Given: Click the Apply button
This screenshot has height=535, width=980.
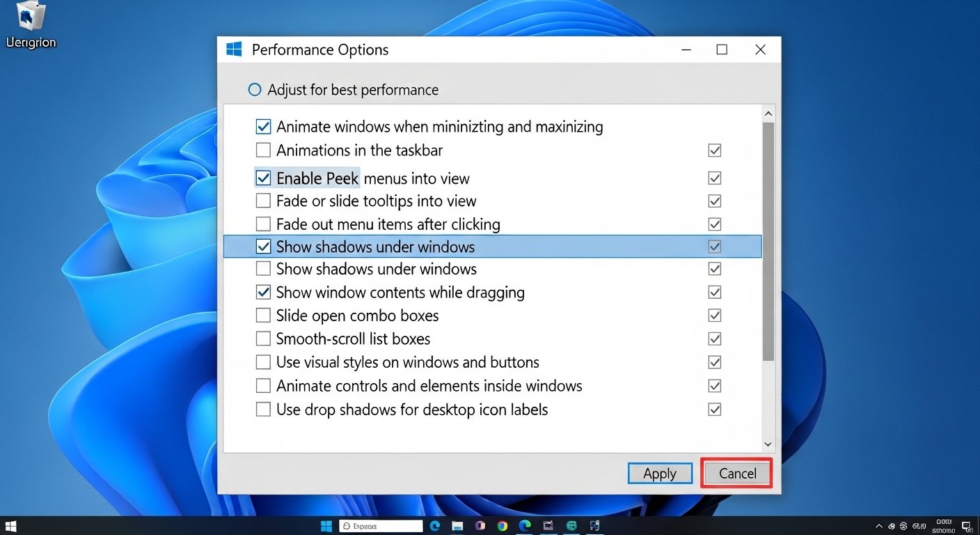Looking at the screenshot, I should [x=660, y=474].
